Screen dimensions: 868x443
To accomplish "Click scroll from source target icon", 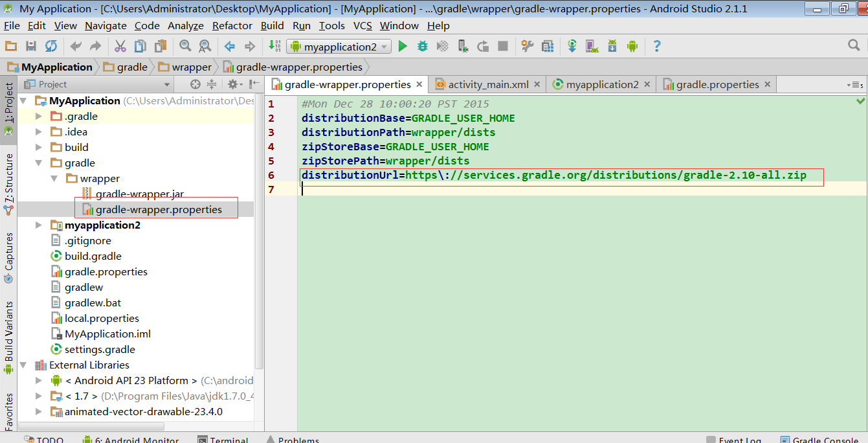I will (195, 84).
